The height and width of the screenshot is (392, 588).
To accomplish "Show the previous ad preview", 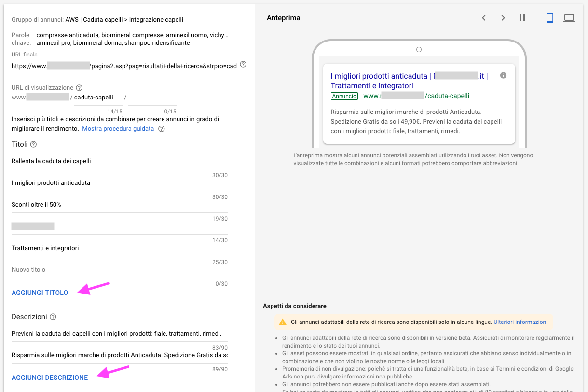I will (x=484, y=18).
